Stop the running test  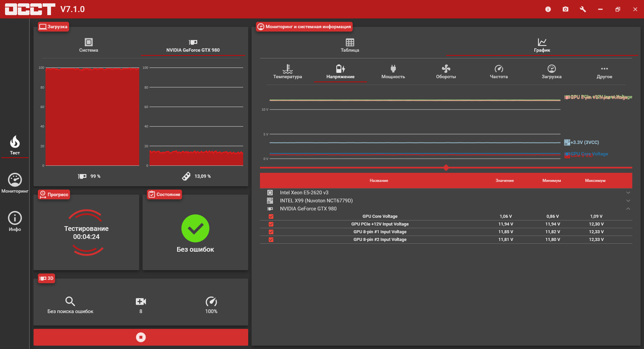[141, 337]
